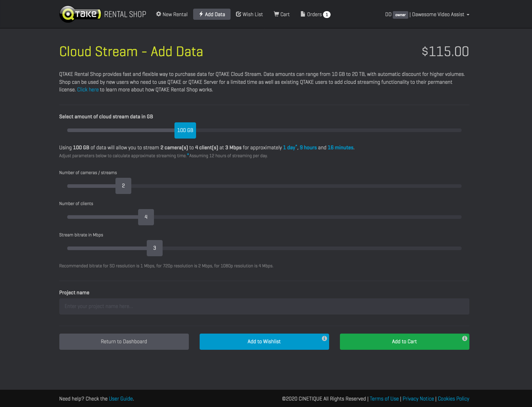Click the '9 hours' estimate text
The height and width of the screenshot is (407, 532).
click(x=308, y=148)
